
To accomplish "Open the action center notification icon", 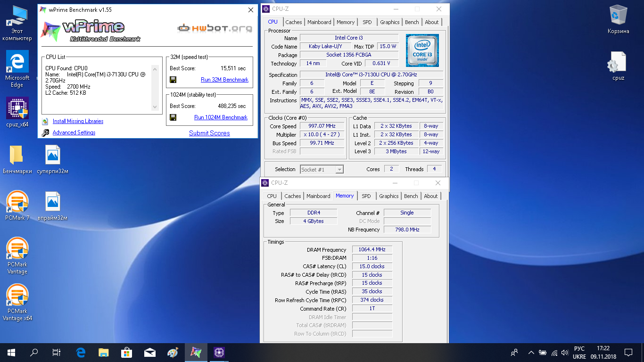I will tap(628, 352).
